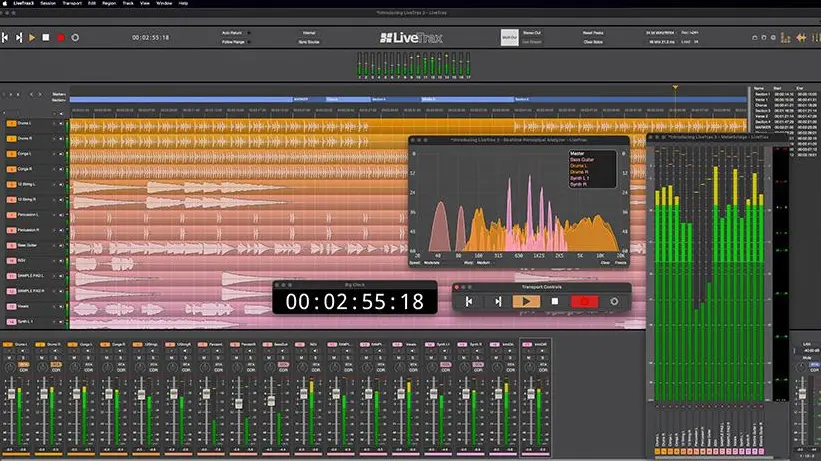Click the loop icon in main toolbar
Screen dimensions: 821x461
click(75, 37)
